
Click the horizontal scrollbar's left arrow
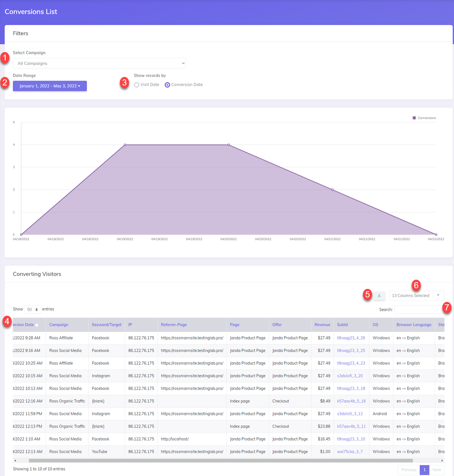(x=15, y=461)
